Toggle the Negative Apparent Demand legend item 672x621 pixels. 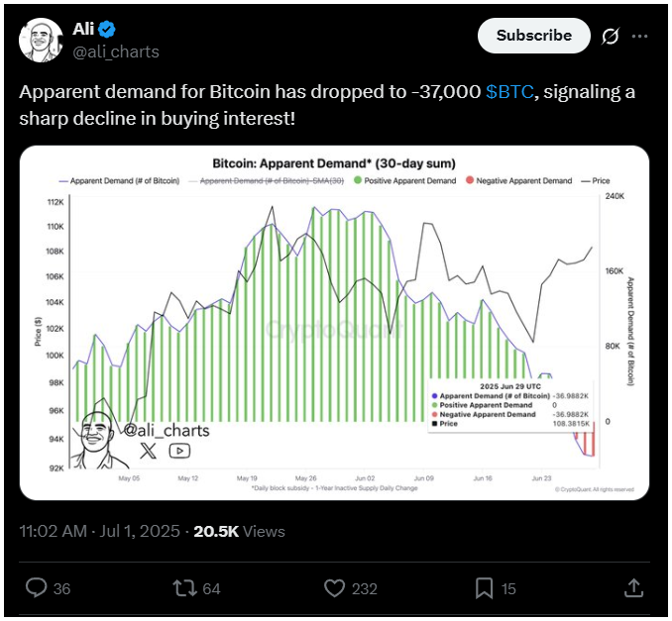[518, 180]
